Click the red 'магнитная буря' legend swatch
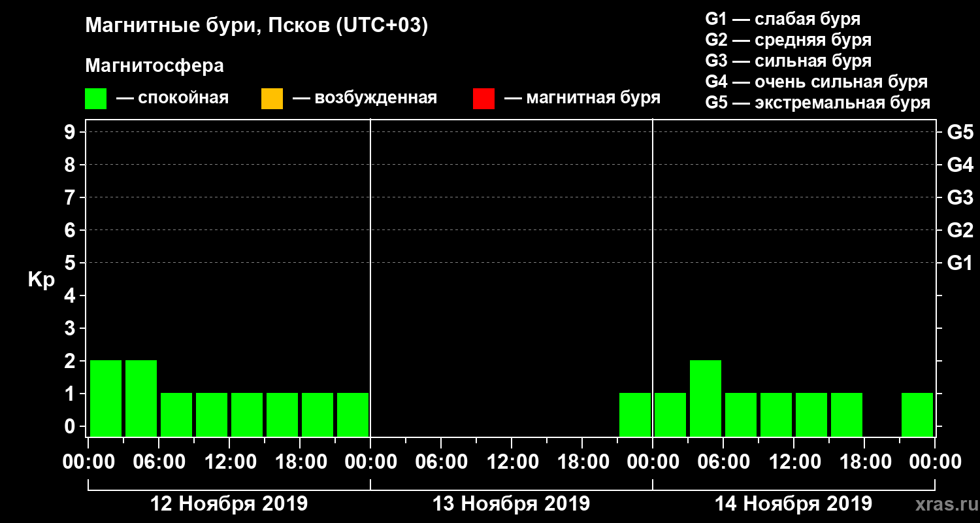The height and width of the screenshot is (523, 980). (483, 99)
